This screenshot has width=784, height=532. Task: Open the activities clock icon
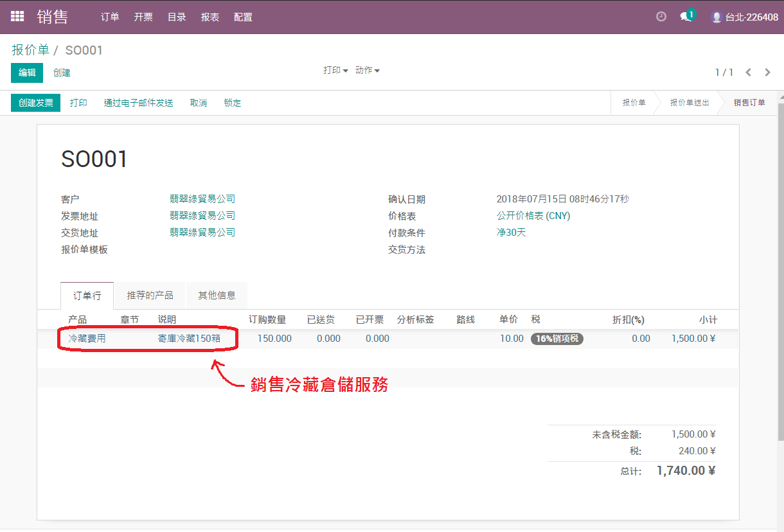661,17
